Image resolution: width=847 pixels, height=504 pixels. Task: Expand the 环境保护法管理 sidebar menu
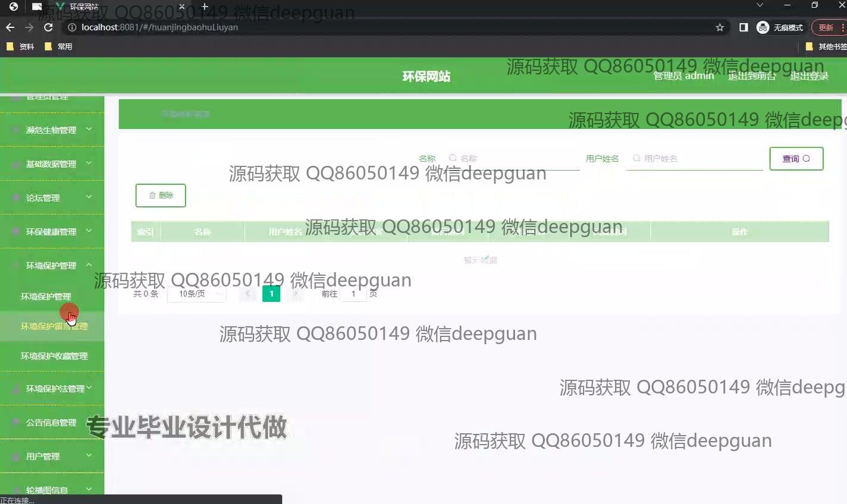pos(52,388)
